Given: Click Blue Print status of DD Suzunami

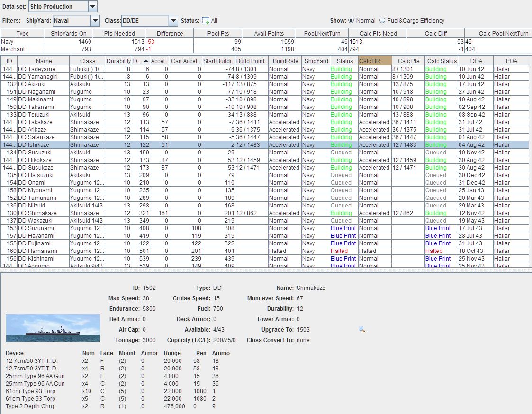Looking at the screenshot, I should coord(343,228).
